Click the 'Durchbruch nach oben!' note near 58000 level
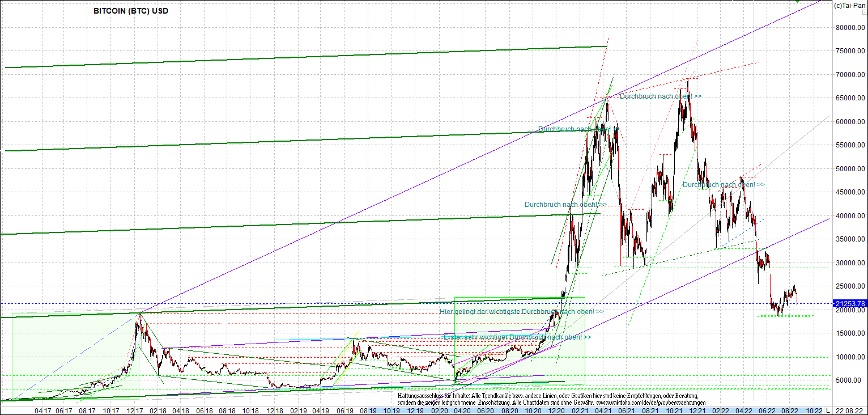This screenshot has width=868, height=415. coord(578,129)
